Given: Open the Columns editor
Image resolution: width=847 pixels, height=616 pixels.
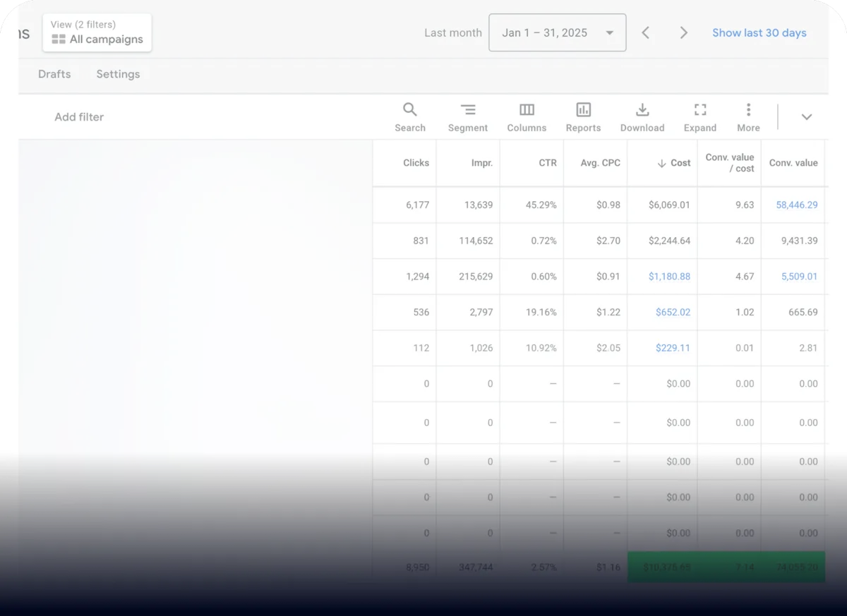Looking at the screenshot, I should pos(527,117).
